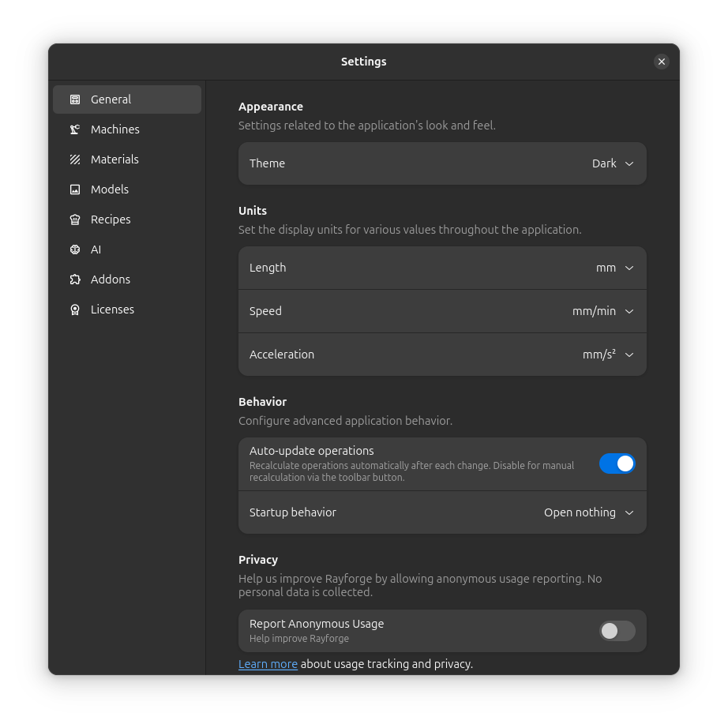This screenshot has height=728, width=728.
Task: Close the Settings dialog
Action: click(662, 62)
